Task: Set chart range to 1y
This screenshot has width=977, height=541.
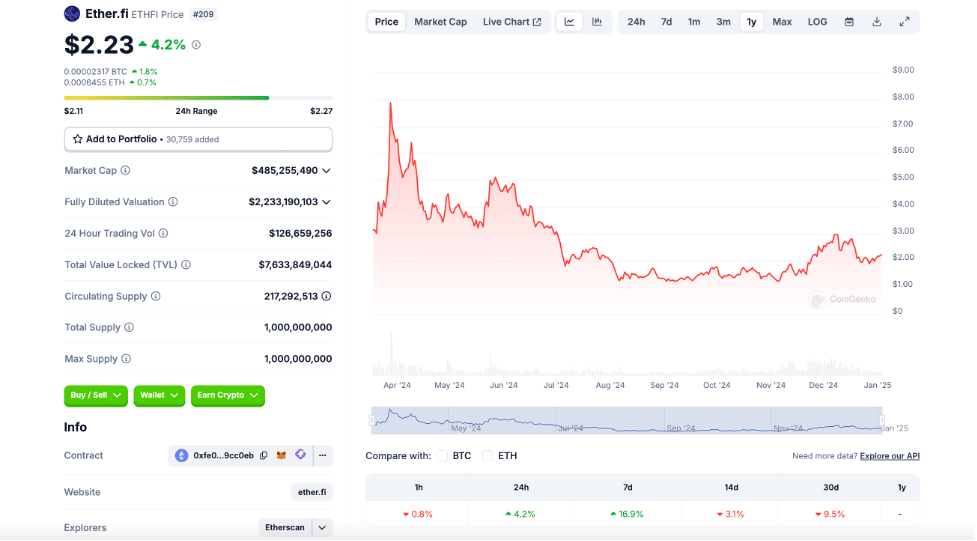Action: [x=751, y=22]
